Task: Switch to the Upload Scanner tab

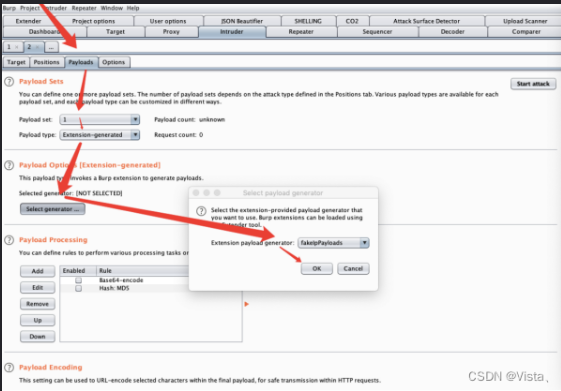Action: 525,21
